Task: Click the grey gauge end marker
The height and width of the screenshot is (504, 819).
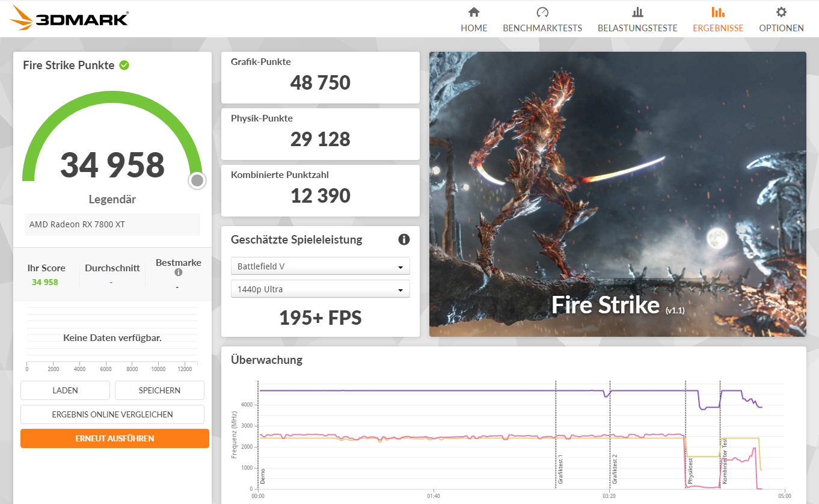Action: 197,180
